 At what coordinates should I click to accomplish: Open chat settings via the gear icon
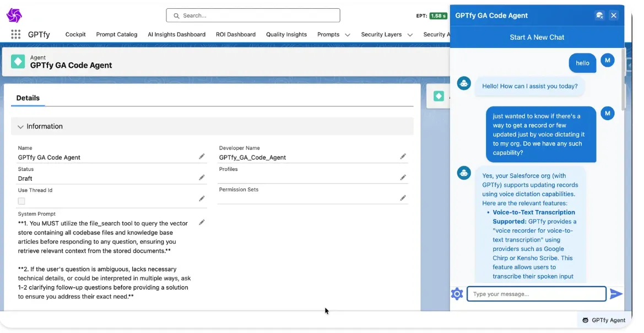[457, 294]
